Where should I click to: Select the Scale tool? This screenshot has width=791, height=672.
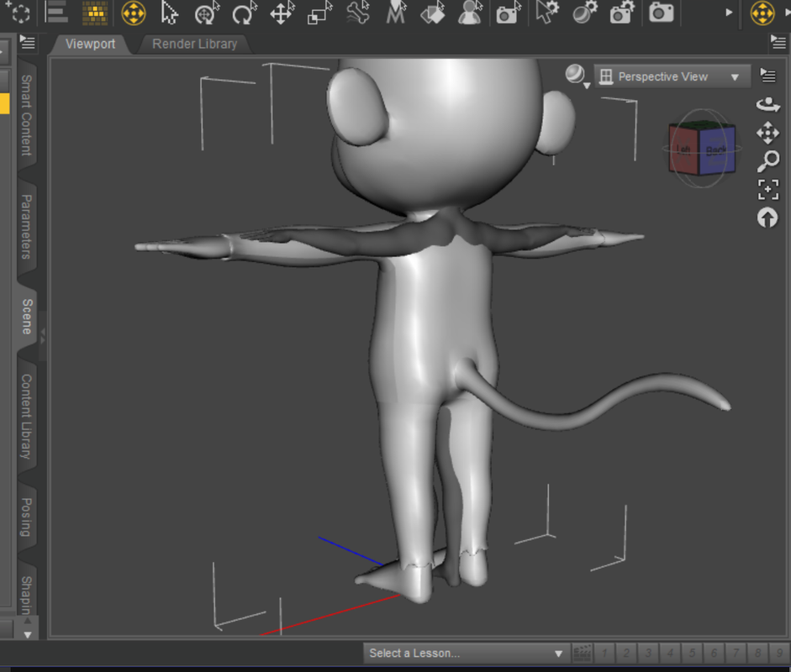[319, 13]
